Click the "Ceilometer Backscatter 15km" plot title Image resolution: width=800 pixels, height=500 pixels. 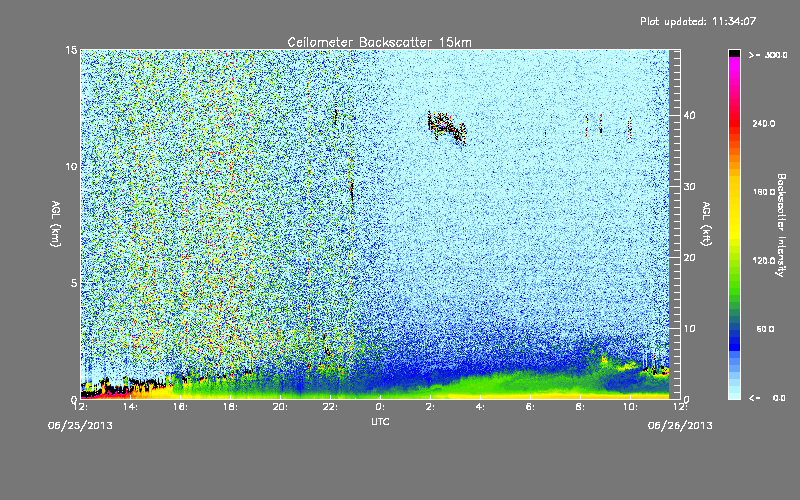click(379, 42)
